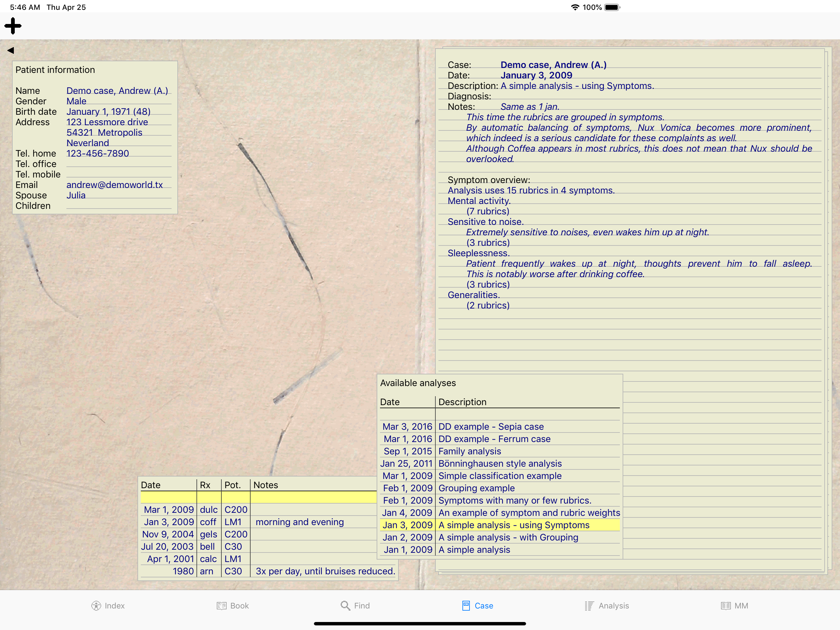Open the Index tab
Viewport: 840px width, 630px height.
108,606
